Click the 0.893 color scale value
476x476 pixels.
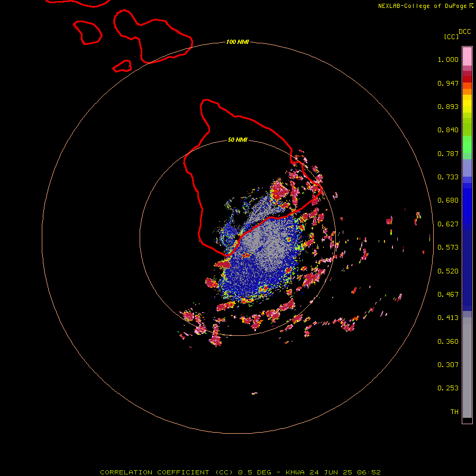[448, 106]
